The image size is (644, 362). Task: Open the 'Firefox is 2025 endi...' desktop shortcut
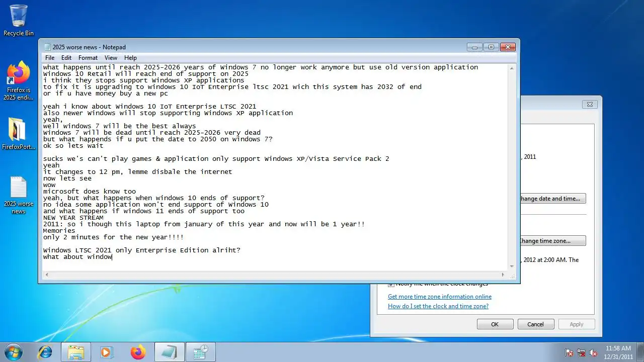(19, 81)
